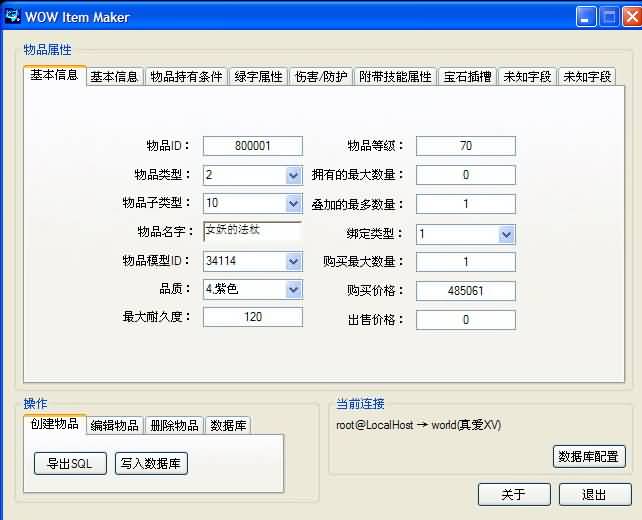Focus the 出售价格 field
The height and width of the screenshot is (520, 642).
coord(466,320)
